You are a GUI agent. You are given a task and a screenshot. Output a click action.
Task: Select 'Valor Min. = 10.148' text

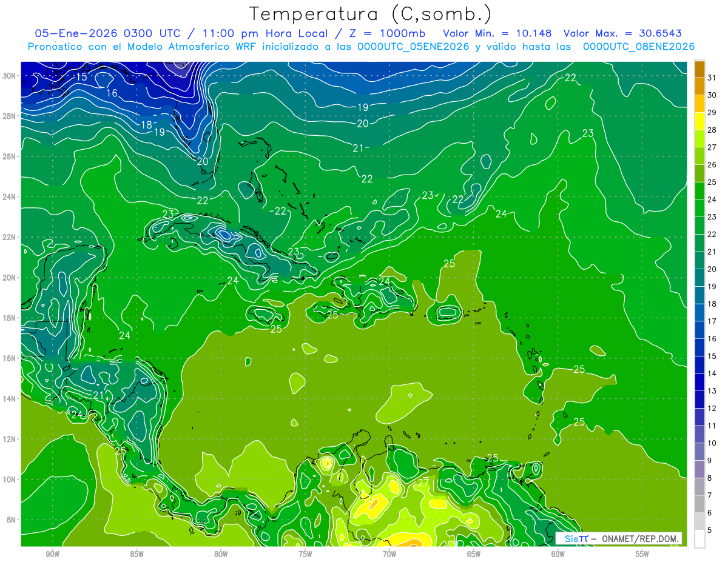coord(497,33)
